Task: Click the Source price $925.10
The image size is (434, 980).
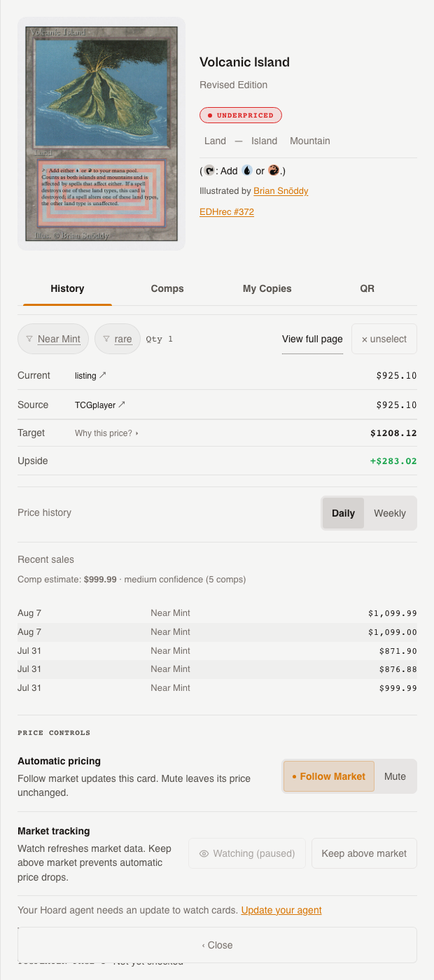Action: pos(396,405)
